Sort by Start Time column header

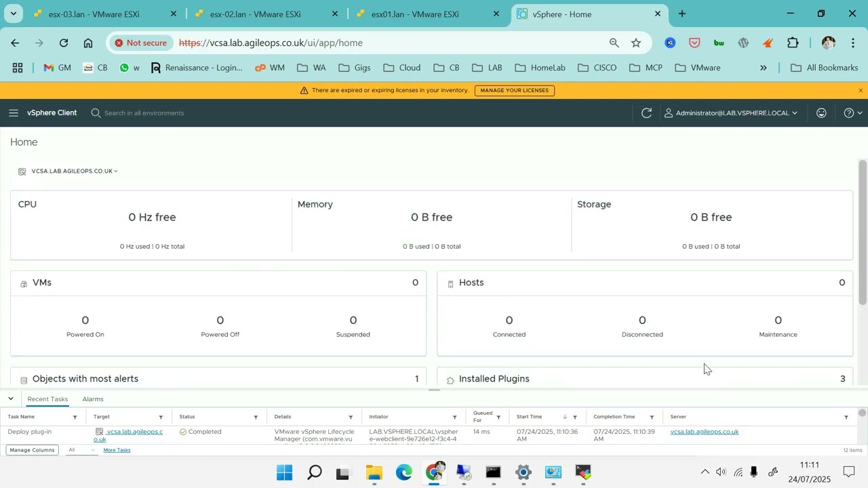530,417
